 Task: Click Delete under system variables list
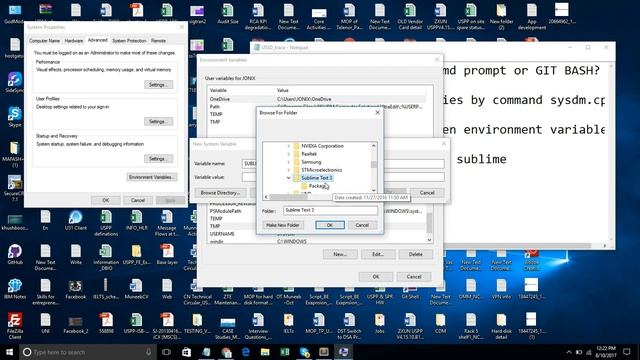[x=416, y=254]
